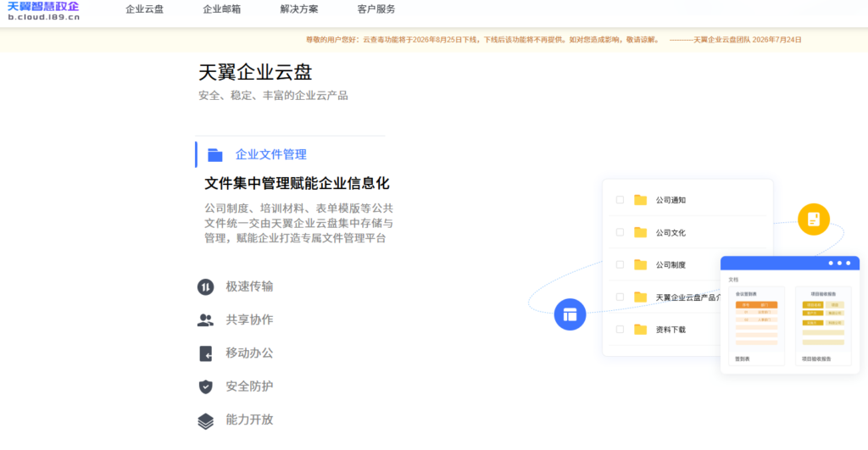Click the 共享协作 people icon
The width and height of the screenshot is (868, 450).
pyautogui.click(x=205, y=320)
